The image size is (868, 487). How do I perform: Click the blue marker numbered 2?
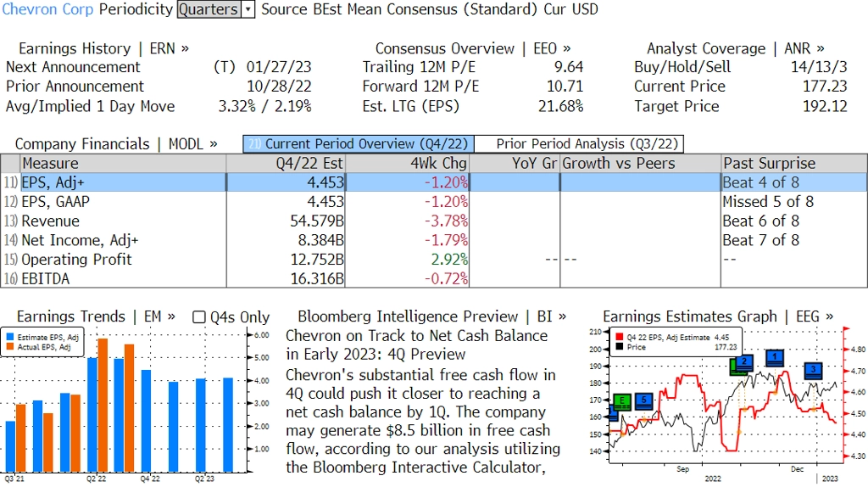tap(744, 362)
